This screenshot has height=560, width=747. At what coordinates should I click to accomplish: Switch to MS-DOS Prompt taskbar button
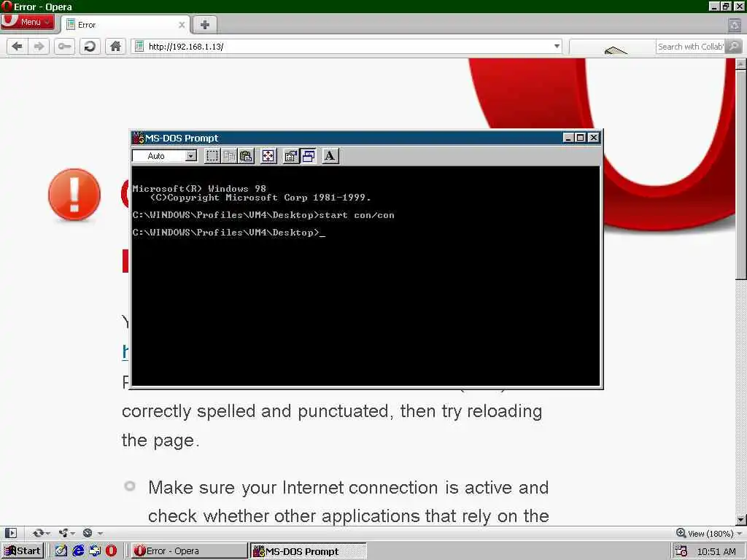click(x=309, y=551)
